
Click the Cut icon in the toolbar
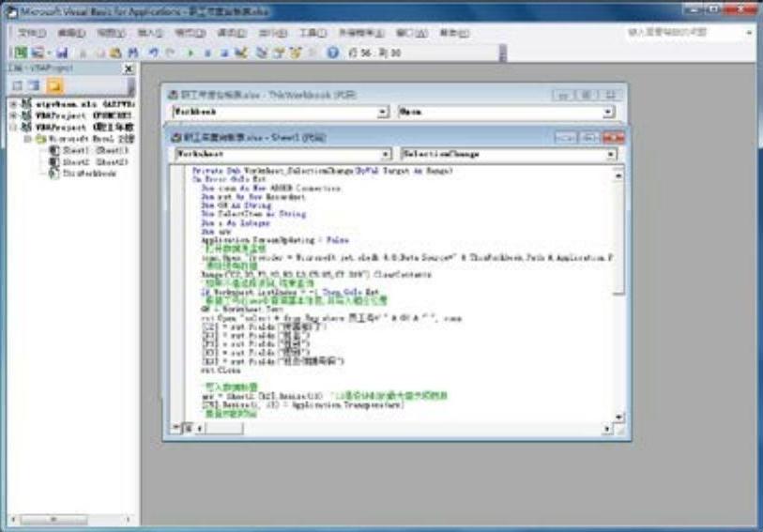(83, 53)
